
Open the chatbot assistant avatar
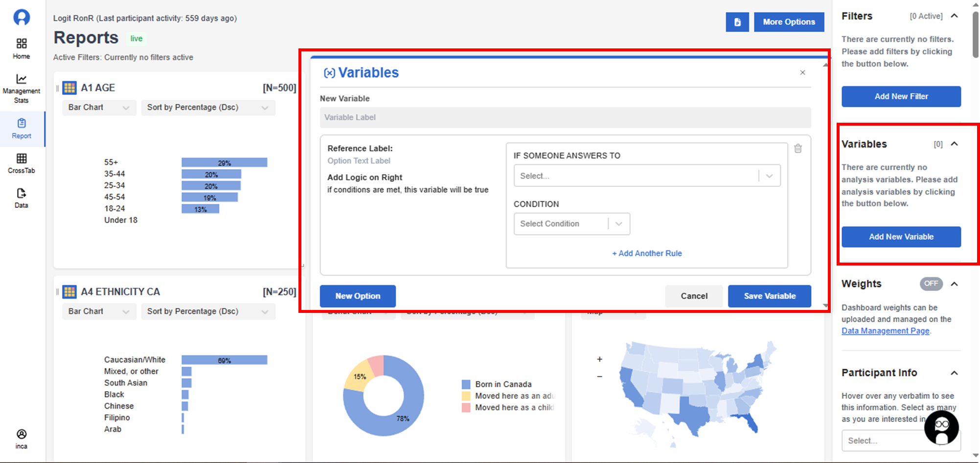pyautogui.click(x=941, y=428)
